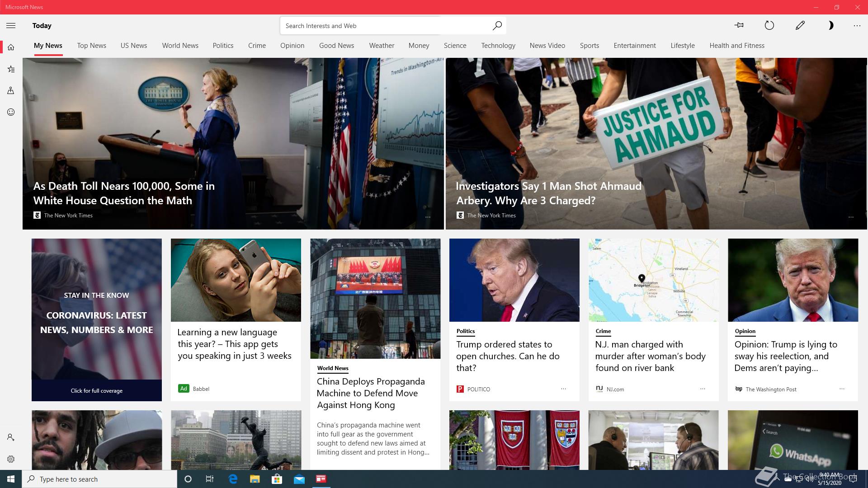Open Microsoft Store from the taskbar
868x488 pixels.
277,479
